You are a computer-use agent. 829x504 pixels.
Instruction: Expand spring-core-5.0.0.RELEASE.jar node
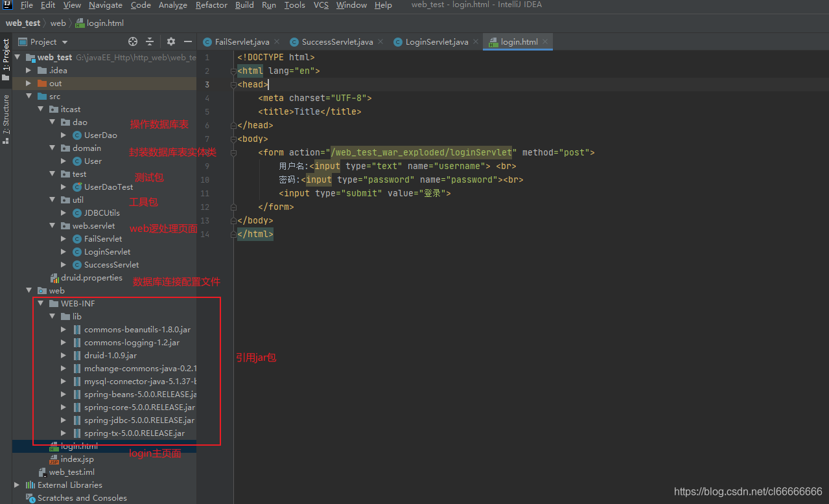coord(64,407)
